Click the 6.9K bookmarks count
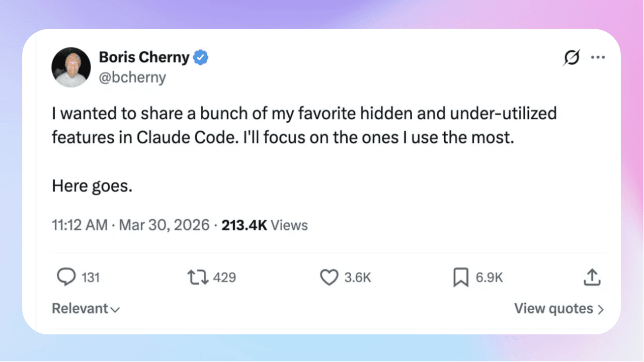The image size is (644, 362). pyautogui.click(x=489, y=277)
